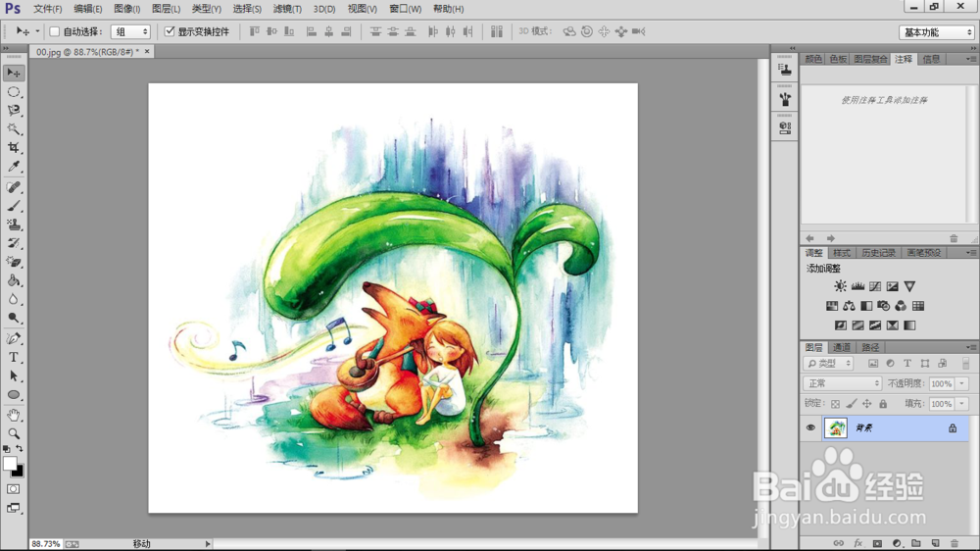Screen dimensions: 980x551
Task: Open the 正常 blend mode dropdown
Action: (x=842, y=383)
